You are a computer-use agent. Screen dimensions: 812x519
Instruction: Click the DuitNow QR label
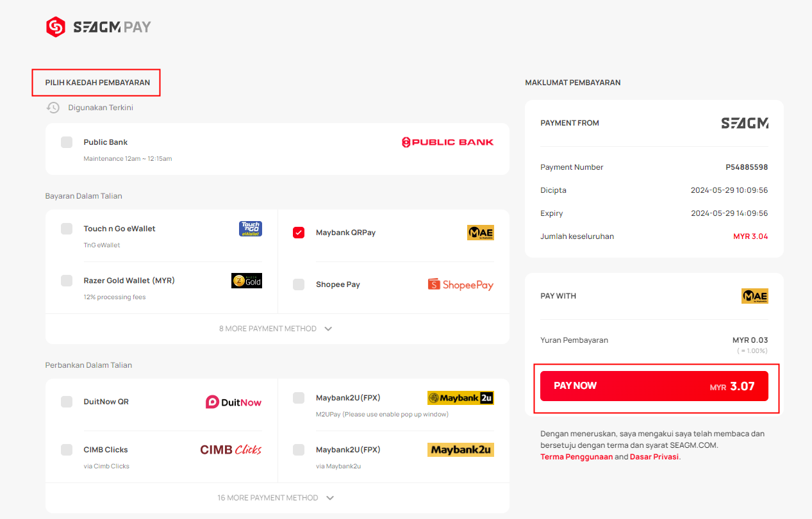106,402
